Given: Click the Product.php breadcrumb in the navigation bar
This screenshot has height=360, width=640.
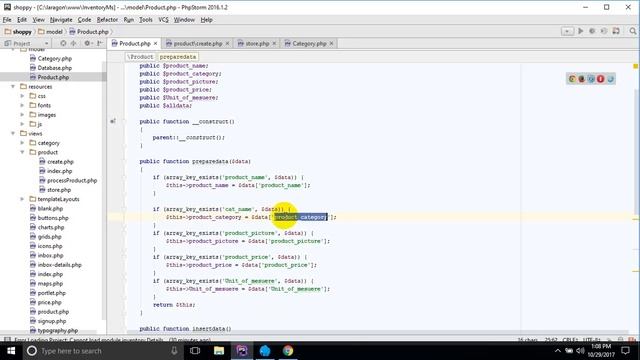Looking at the screenshot, I should tap(89, 31).
